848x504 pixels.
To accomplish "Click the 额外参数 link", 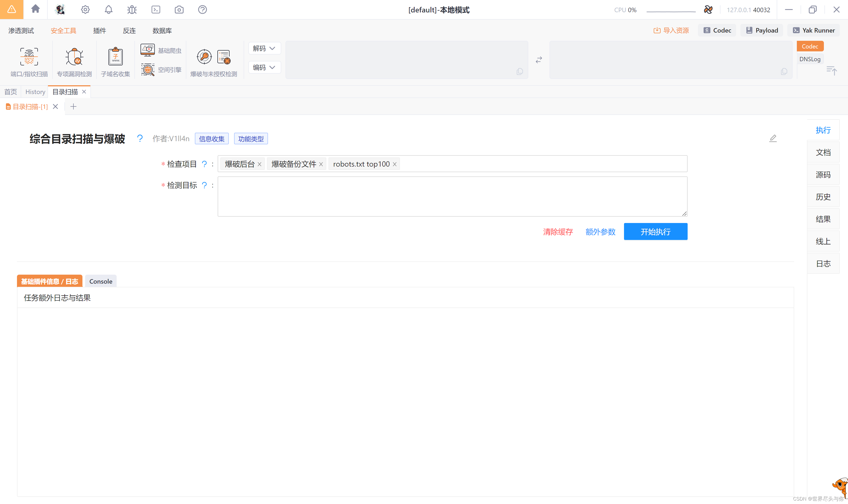I will tap(601, 232).
